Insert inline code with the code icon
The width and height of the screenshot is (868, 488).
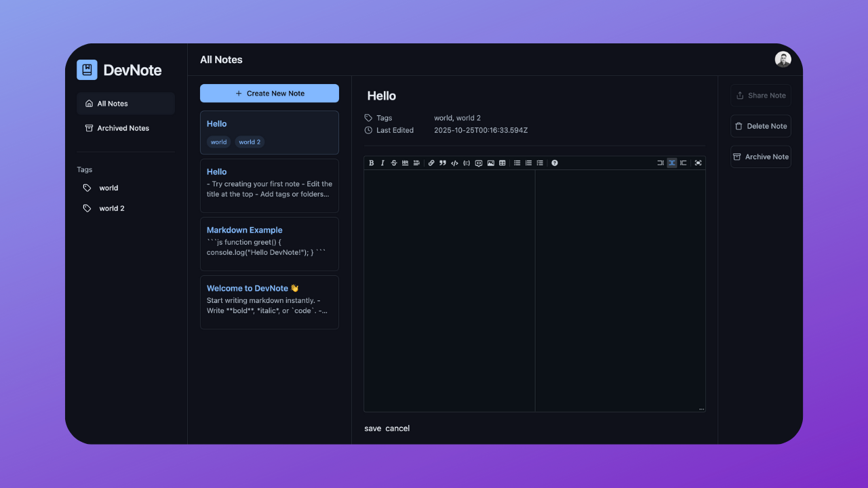tap(454, 163)
